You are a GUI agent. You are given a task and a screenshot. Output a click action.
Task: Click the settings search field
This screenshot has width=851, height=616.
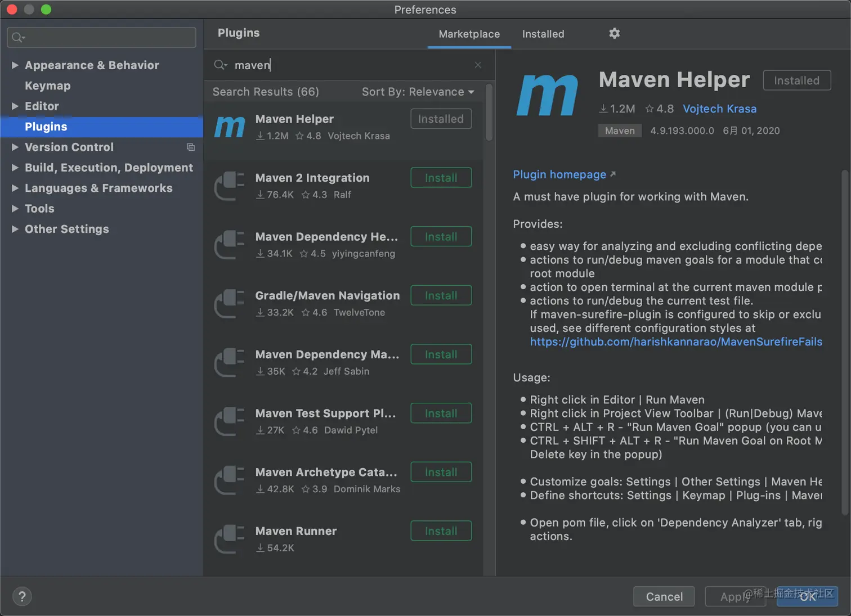101,38
